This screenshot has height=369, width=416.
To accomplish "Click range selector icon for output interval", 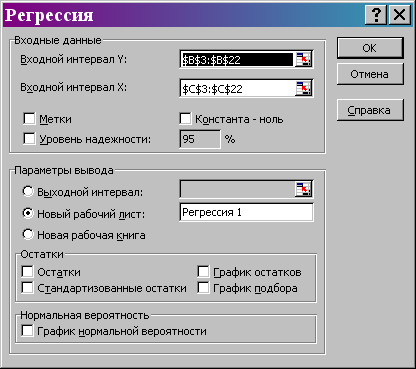I will point(303,189).
